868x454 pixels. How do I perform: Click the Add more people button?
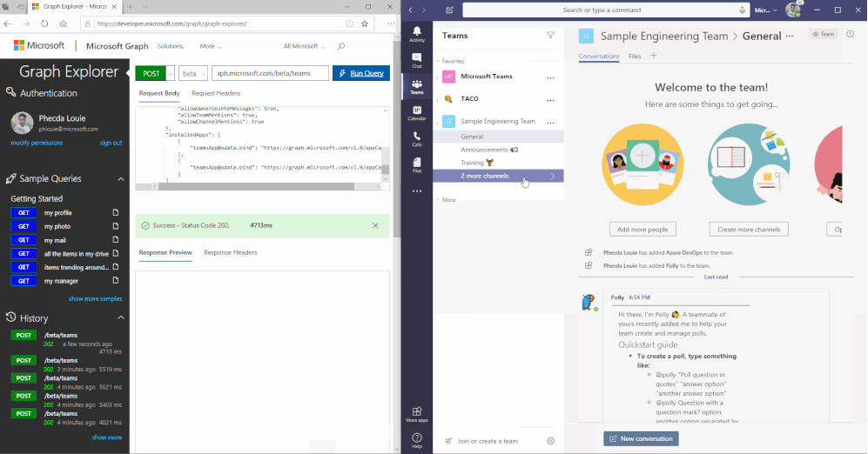[643, 230]
